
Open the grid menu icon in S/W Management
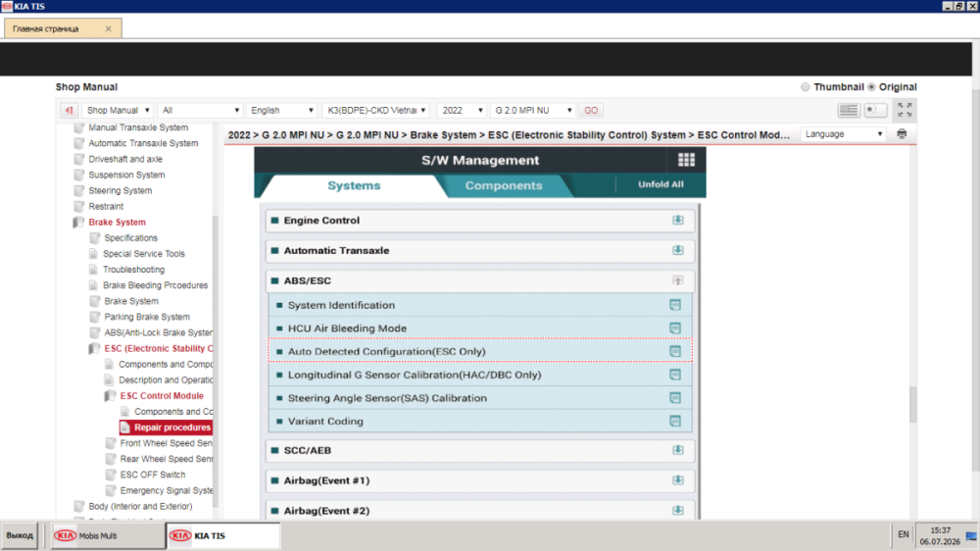(686, 160)
